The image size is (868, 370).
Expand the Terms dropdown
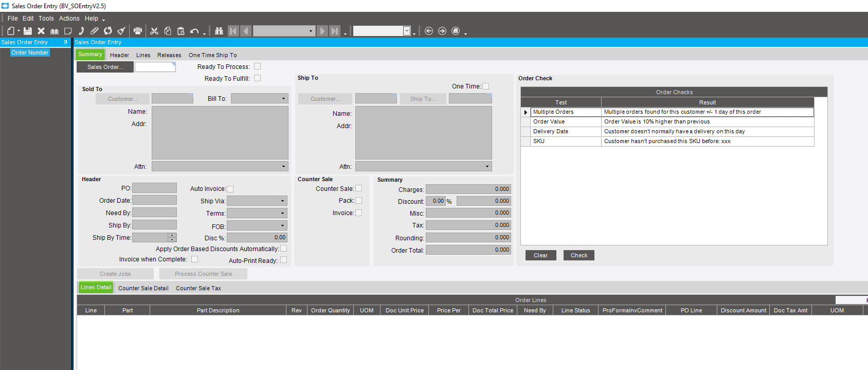click(282, 213)
